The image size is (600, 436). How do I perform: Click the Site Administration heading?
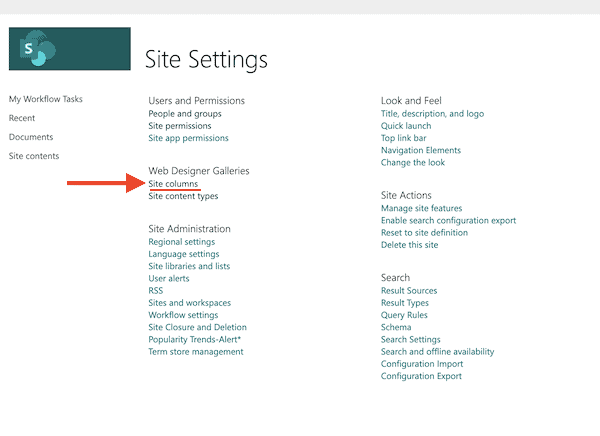coord(189,229)
